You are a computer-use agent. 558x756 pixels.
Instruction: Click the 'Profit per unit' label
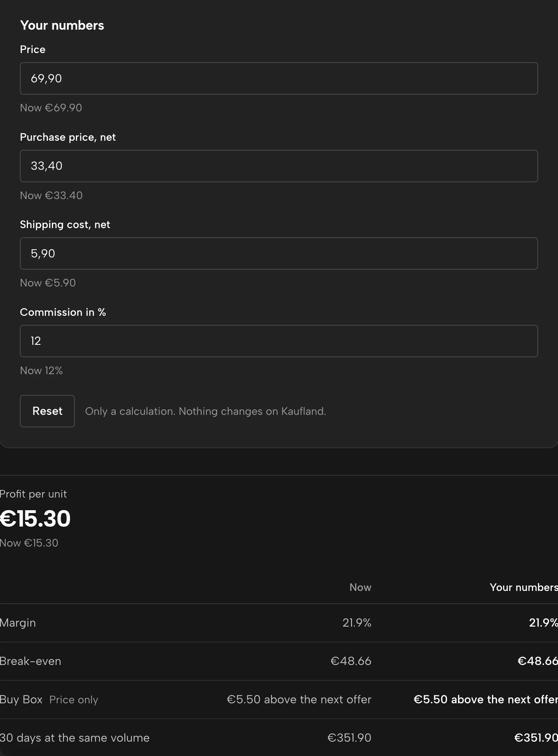click(x=33, y=494)
